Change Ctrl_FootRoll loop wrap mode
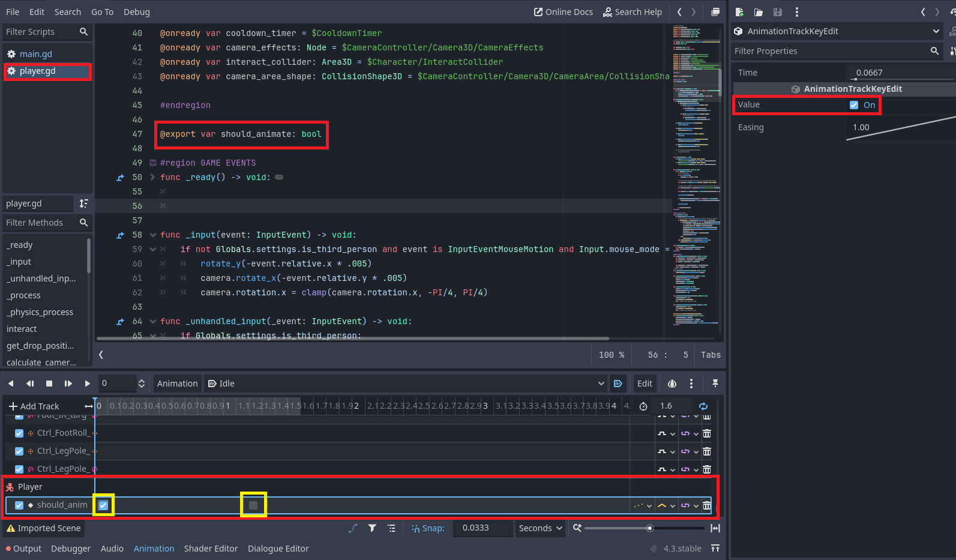Viewport: 956px width, 560px height. [690, 433]
